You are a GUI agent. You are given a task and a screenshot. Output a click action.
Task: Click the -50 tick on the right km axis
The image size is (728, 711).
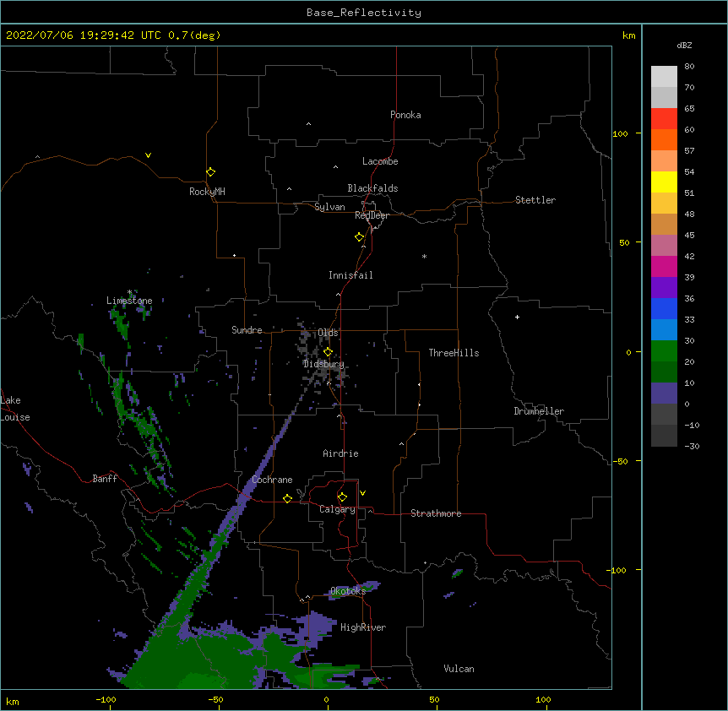click(x=620, y=461)
